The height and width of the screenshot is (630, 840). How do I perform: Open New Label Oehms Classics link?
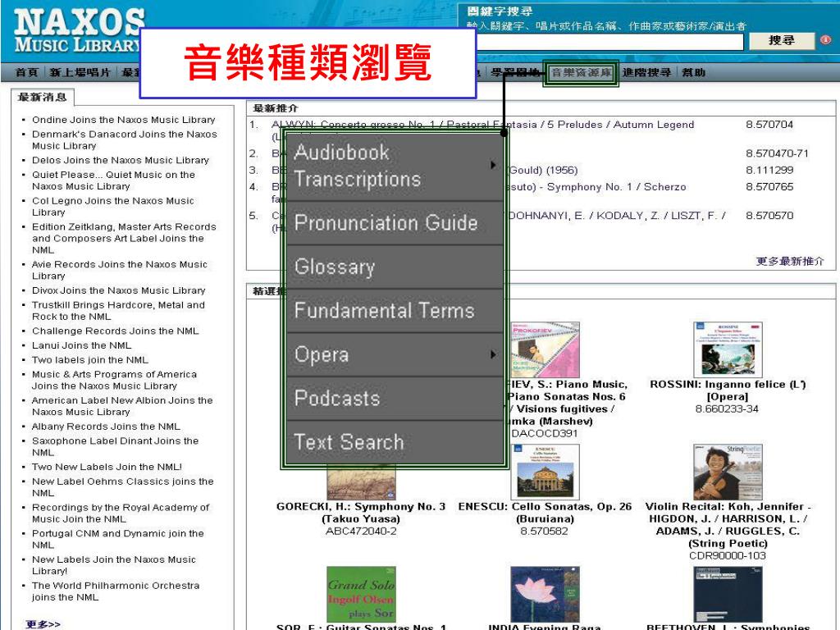123,487
